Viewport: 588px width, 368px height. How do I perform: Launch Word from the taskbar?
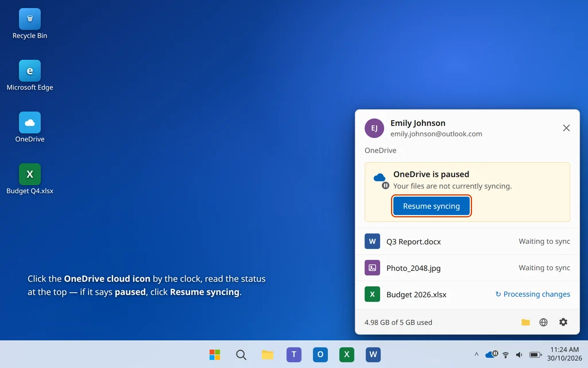pos(373,354)
